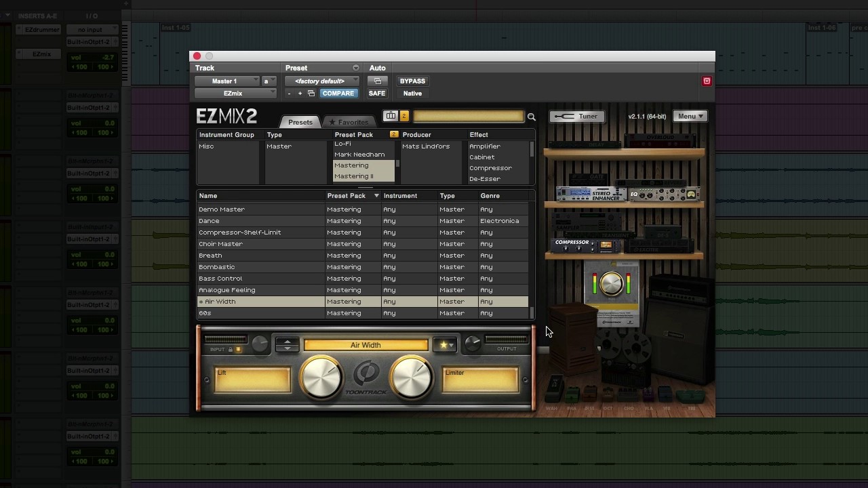Click the Lift parameter display
Image resolution: width=868 pixels, height=488 pixels.
[252, 380]
